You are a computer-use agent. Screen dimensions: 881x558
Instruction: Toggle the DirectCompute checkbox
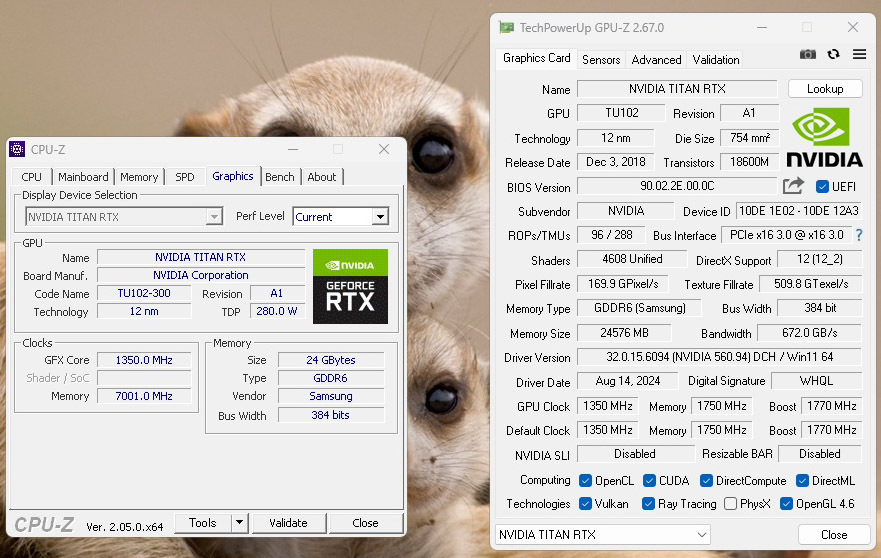coord(706,480)
